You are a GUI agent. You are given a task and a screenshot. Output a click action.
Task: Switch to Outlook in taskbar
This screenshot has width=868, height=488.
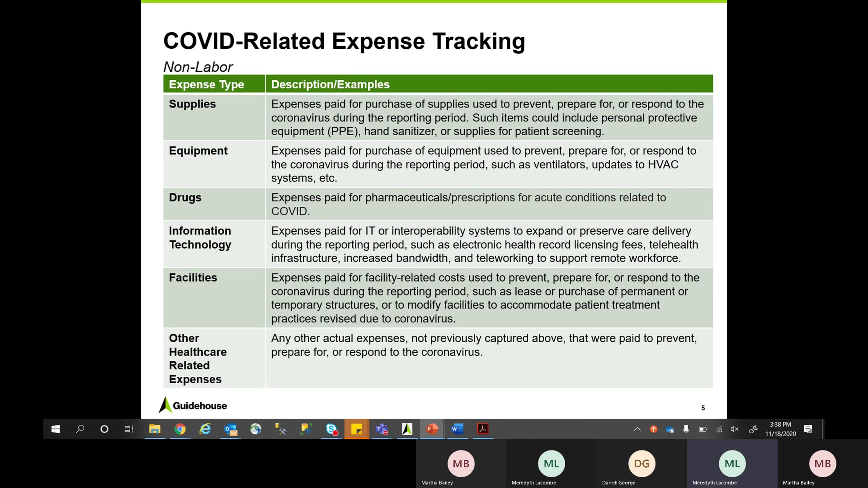coord(231,429)
